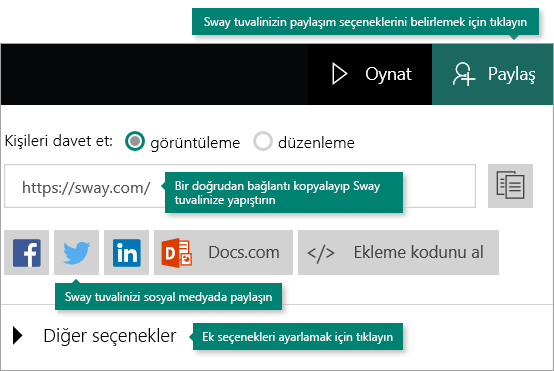
Task: Copy the share link to clipboard
Action: 510,186
